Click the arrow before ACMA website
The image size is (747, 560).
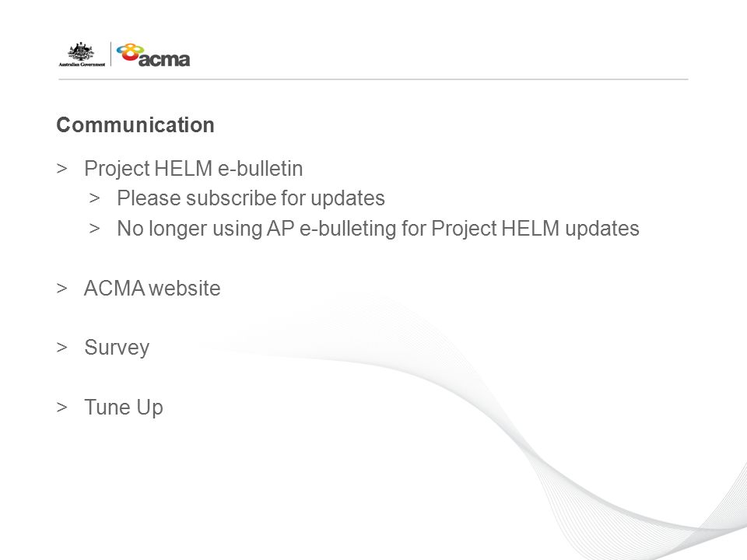click(62, 288)
